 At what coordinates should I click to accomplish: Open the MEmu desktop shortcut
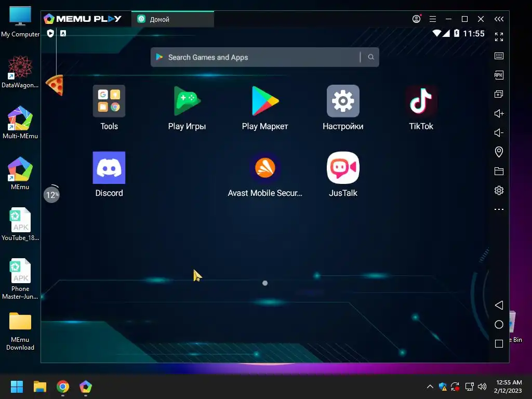pos(20,174)
